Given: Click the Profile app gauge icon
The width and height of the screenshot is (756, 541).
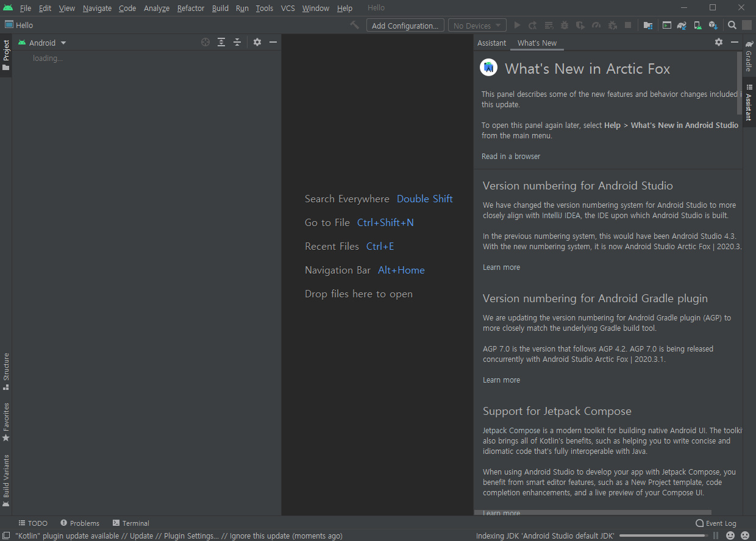Looking at the screenshot, I should tap(596, 26).
